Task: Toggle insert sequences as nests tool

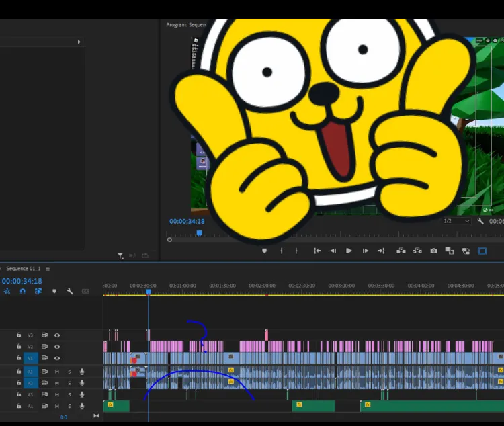Action: coord(7,291)
